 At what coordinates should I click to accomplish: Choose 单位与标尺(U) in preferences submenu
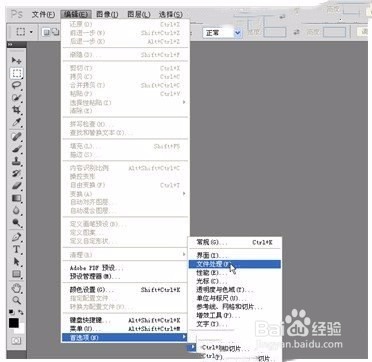click(235, 298)
